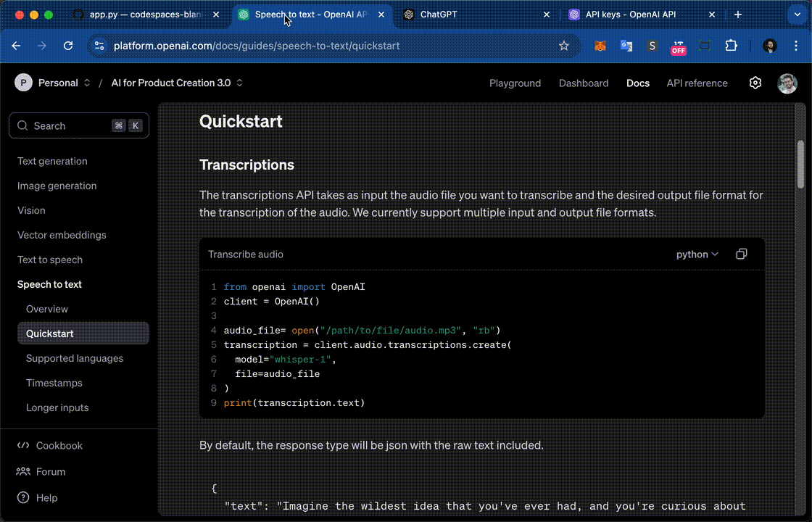Open the API reference page
The width and height of the screenshot is (812, 522).
pyautogui.click(x=697, y=83)
